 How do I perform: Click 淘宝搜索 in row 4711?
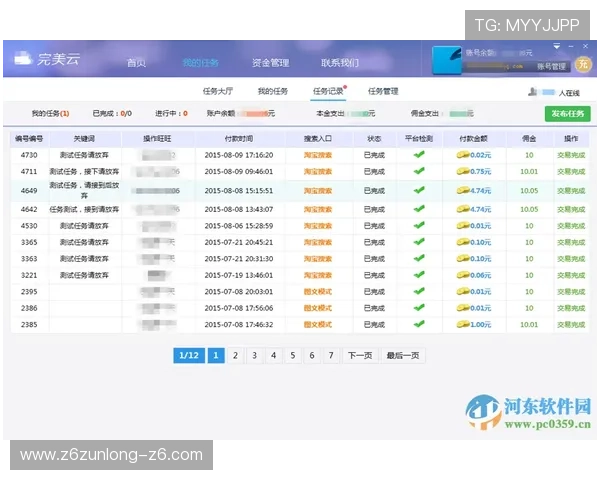318,171
